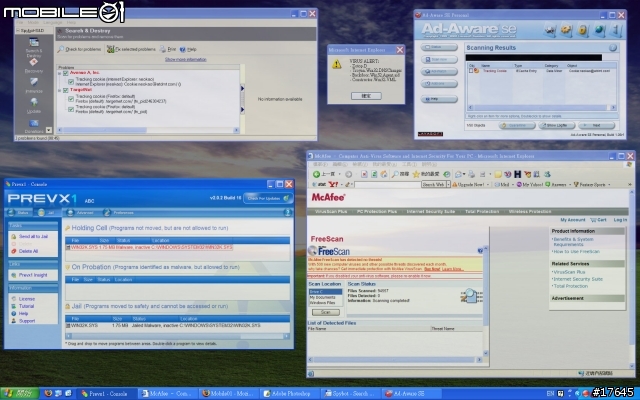Click Status button in Ad-Aware sidebar
Image resolution: width=640 pixels, height=400 pixels.
point(439,47)
